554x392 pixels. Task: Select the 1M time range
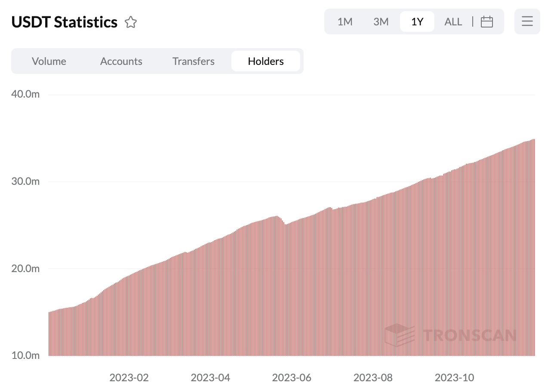click(x=345, y=21)
